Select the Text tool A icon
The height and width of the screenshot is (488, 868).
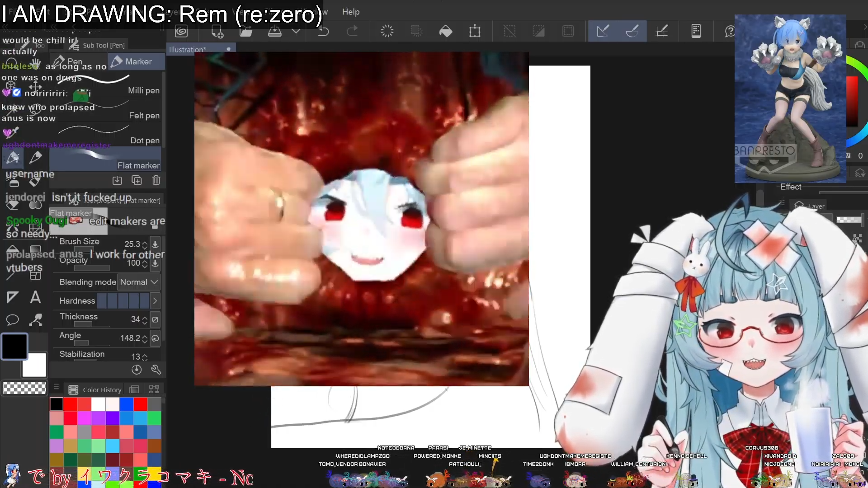[35, 297]
